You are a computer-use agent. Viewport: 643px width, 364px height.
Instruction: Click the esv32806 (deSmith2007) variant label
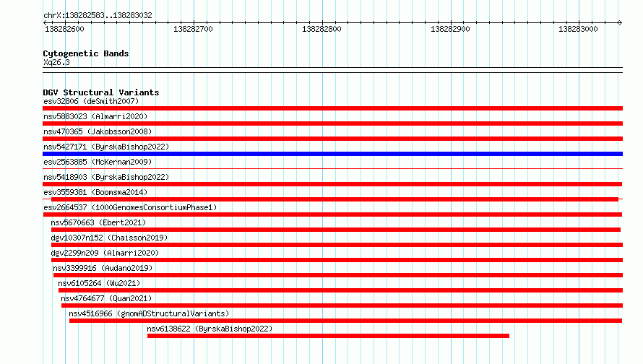pyautogui.click(x=91, y=101)
